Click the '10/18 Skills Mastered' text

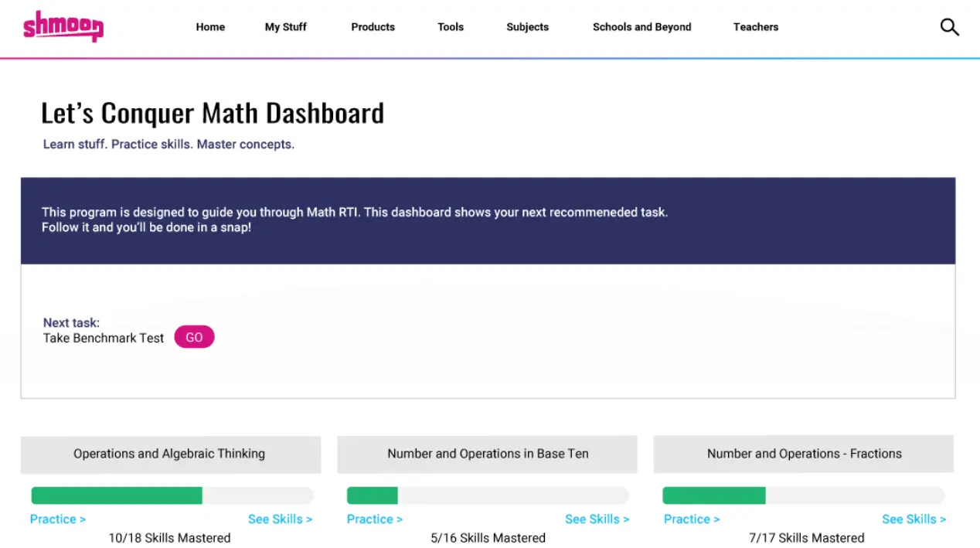coord(169,538)
